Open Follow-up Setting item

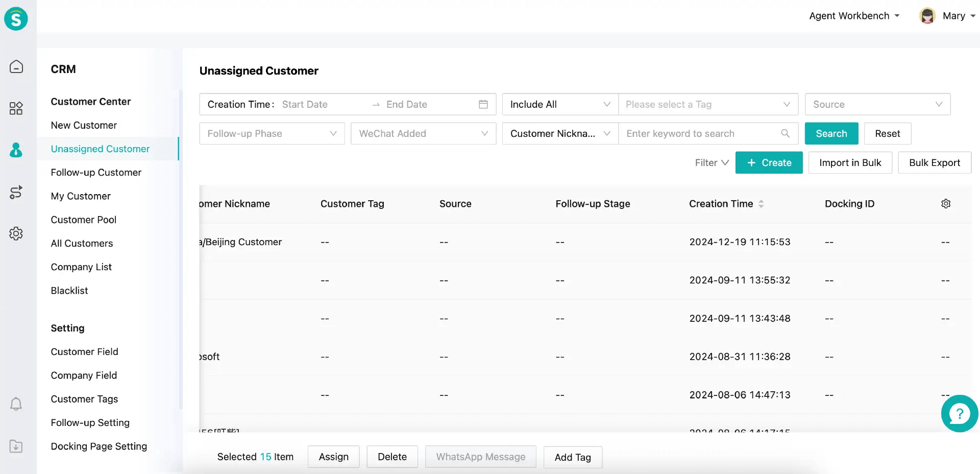click(90, 422)
